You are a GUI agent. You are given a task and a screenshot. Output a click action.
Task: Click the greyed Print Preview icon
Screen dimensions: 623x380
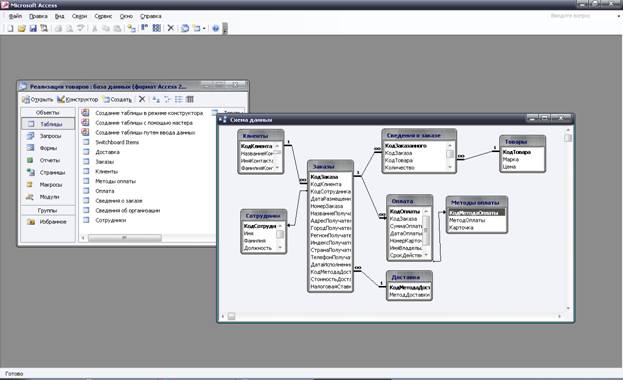69,28
